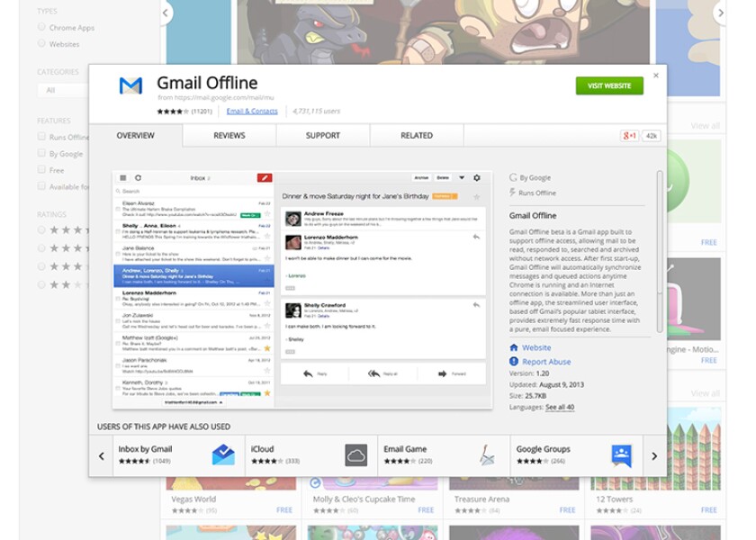Click the Report Abuse link
756x540 pixels.
tap(546, 362)
